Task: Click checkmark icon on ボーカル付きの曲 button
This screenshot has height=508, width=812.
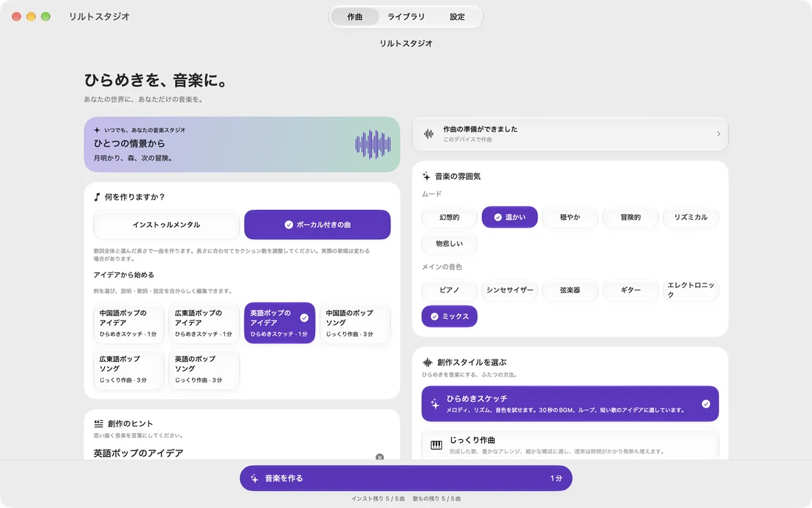Action: [x=289, y=224]
